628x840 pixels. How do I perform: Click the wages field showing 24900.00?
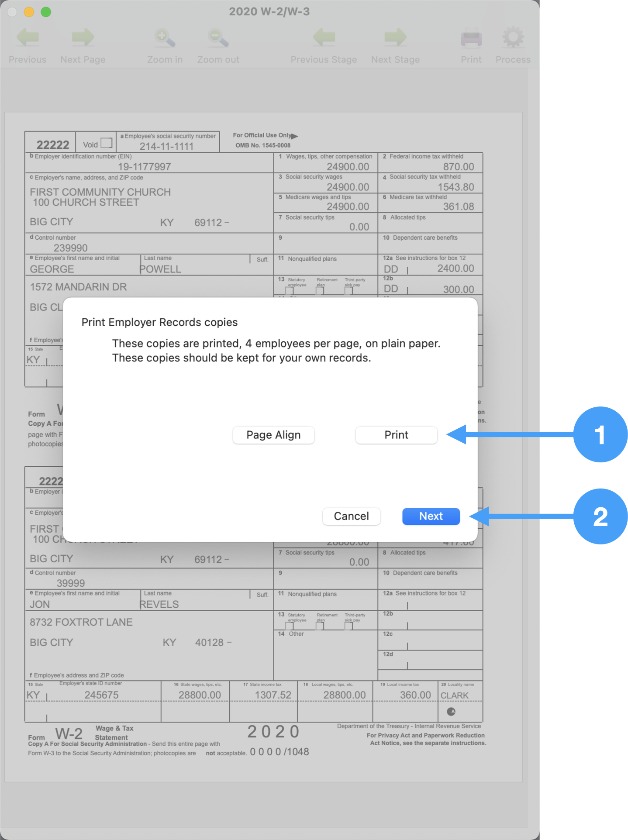[348, 167]
